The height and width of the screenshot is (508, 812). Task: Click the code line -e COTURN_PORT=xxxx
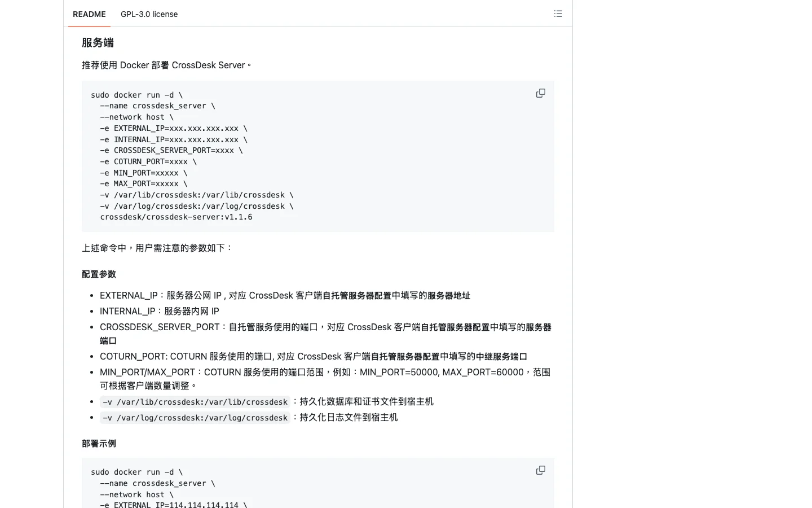(x=148, y=162)
